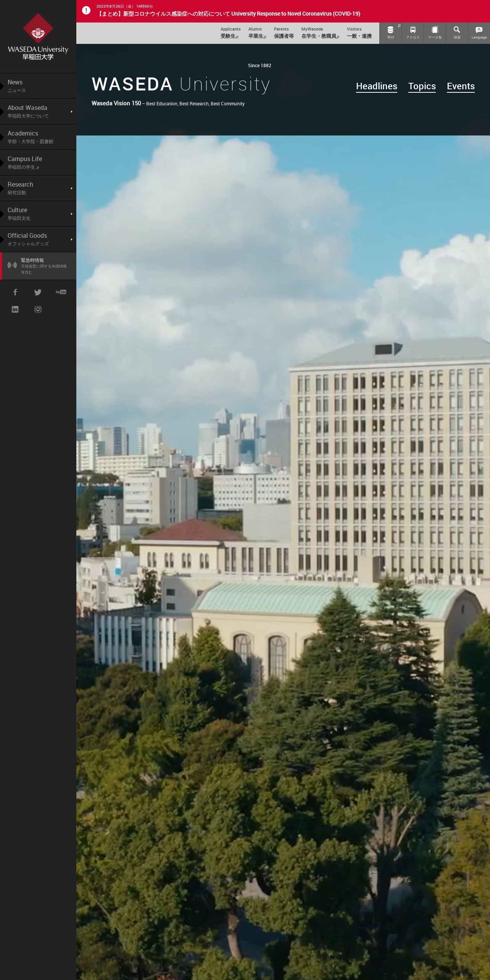Open Waseda's Instagram page icon
The height and width of the screenshot is (980, 490).
point(38,309)
